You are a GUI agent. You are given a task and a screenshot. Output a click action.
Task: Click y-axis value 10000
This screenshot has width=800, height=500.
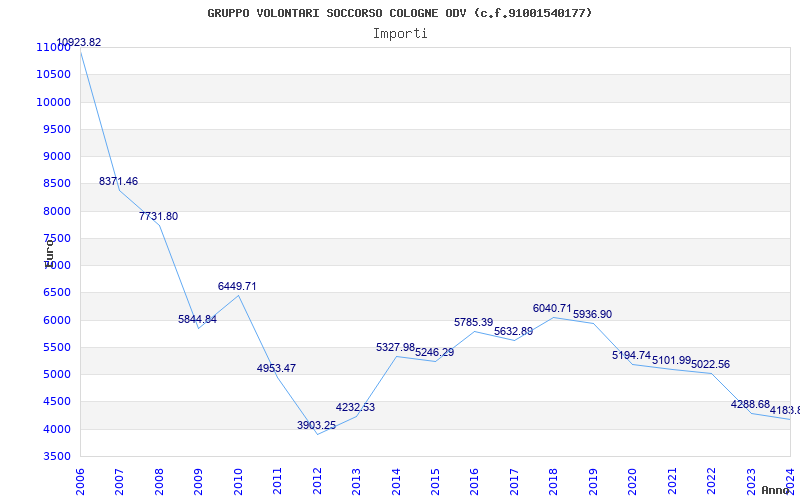pyautogui.click(x=54, y=102)
